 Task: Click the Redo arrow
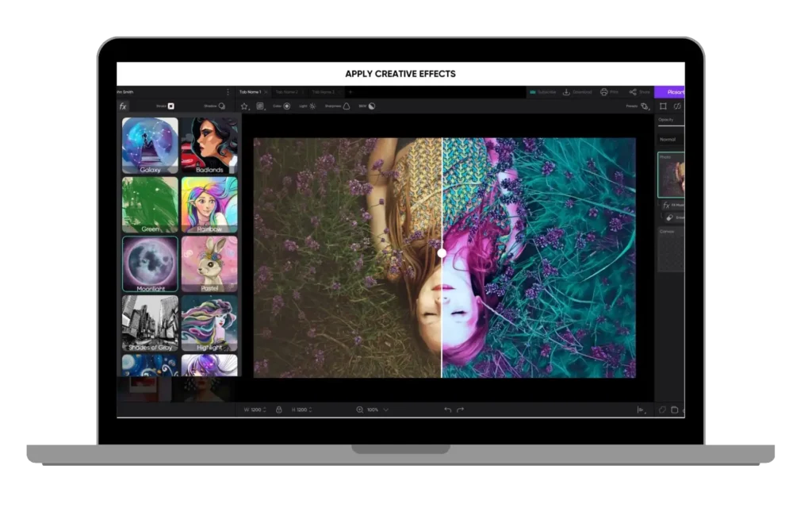tap(461, 410)
